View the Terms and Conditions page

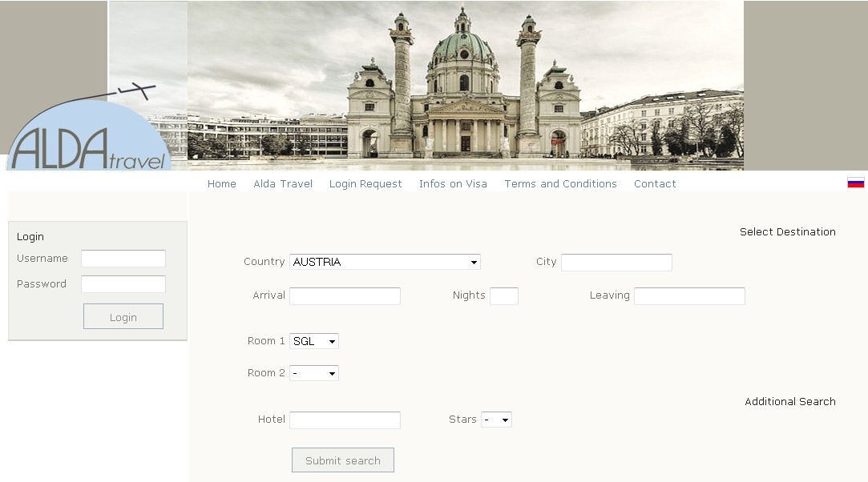click(560, 183)
